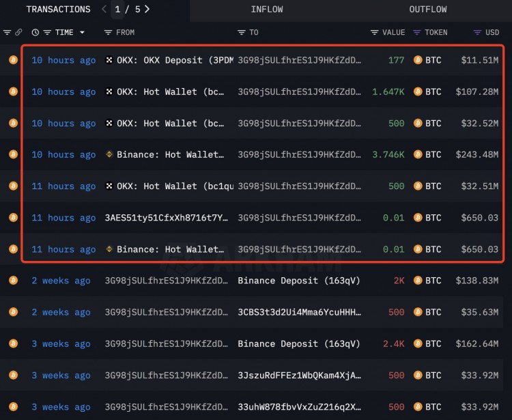Click the value 1.647K
512x420 pixels.
tap(388, 92)
